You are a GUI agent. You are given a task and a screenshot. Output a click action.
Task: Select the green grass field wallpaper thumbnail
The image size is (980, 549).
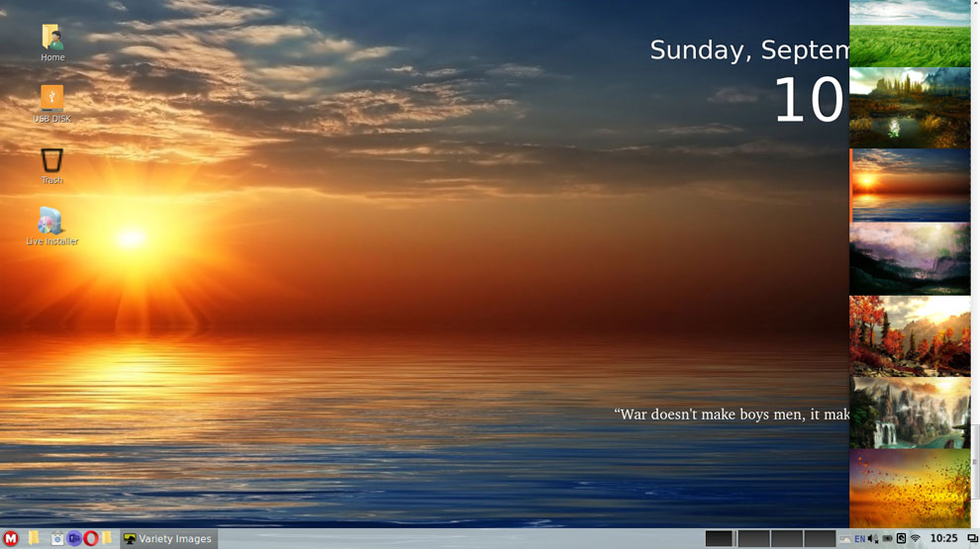tap(910, 33)
